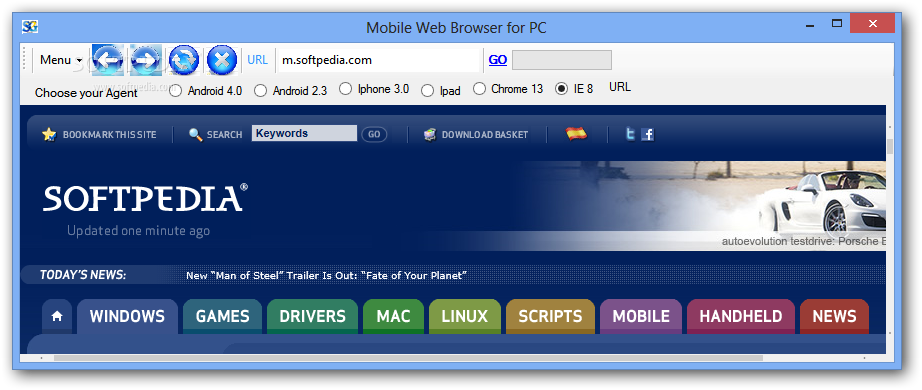Open the Twitter icon link
922x390 pixels.
pyautogui.click(x=630, y=135)
